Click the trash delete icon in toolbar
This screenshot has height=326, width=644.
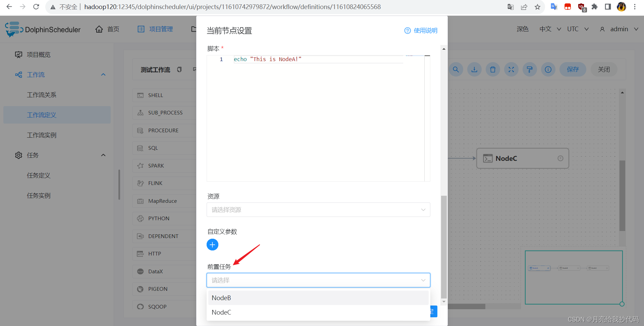click(x=493, y=69)
